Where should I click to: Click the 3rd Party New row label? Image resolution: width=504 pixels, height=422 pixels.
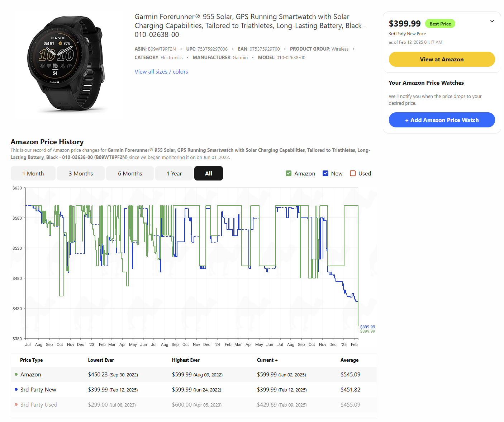coord(38,389)
